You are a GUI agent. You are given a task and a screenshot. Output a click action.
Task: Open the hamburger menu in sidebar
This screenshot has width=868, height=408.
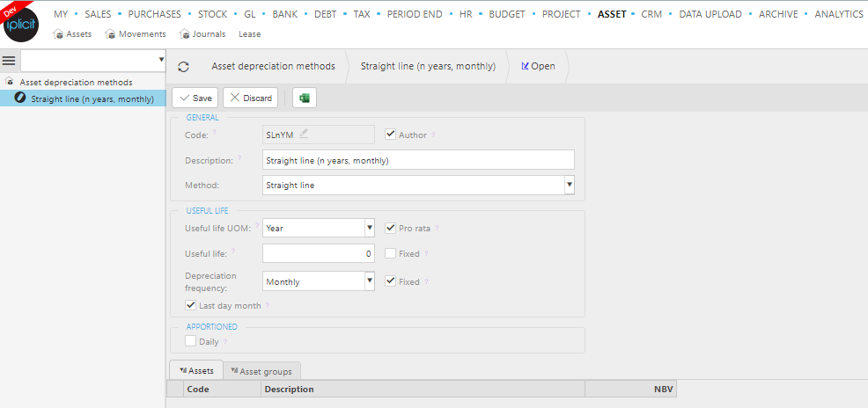9,61
